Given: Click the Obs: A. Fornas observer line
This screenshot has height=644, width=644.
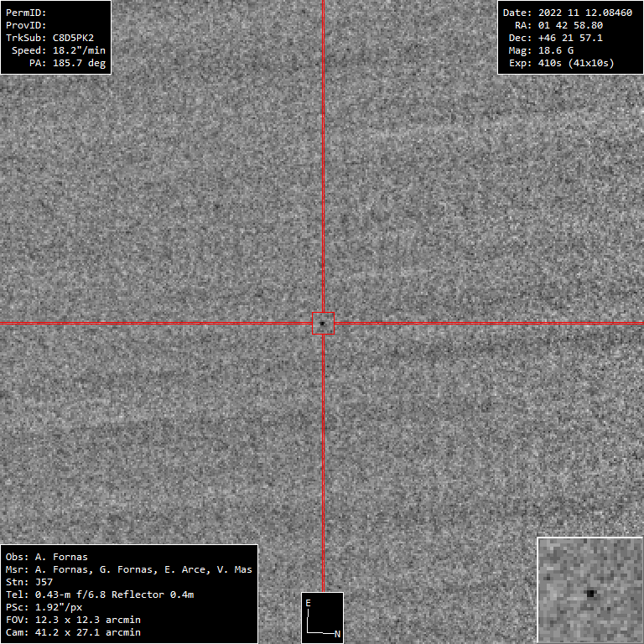Looking at the screenshot, I should coord(46,557).
